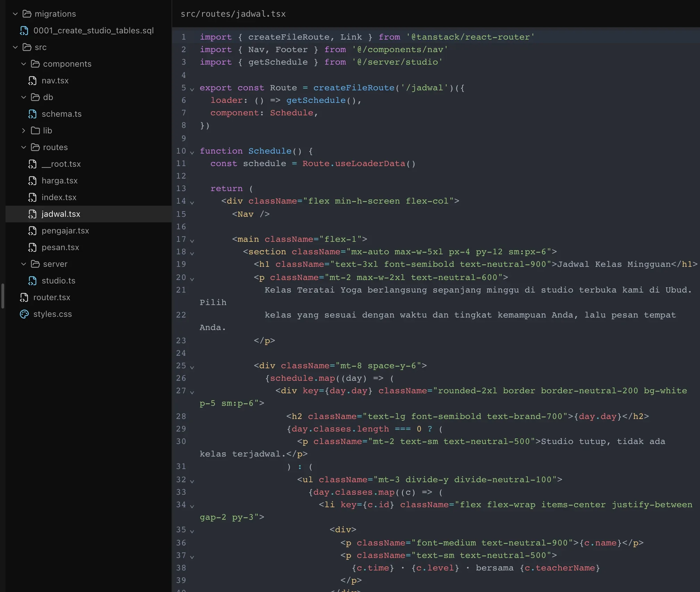
Task: Fold the Schedule function at line 10
Action: click(x=192, y=152)
